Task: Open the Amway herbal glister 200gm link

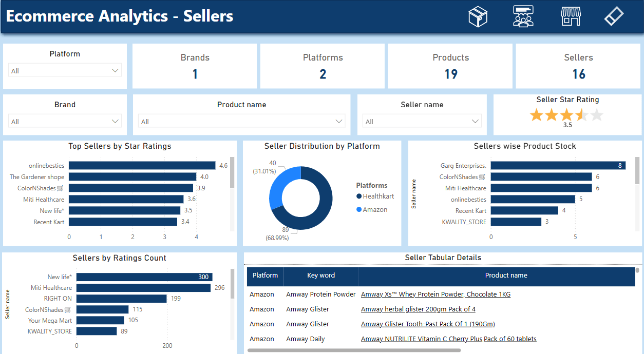Action: (418, 309)
